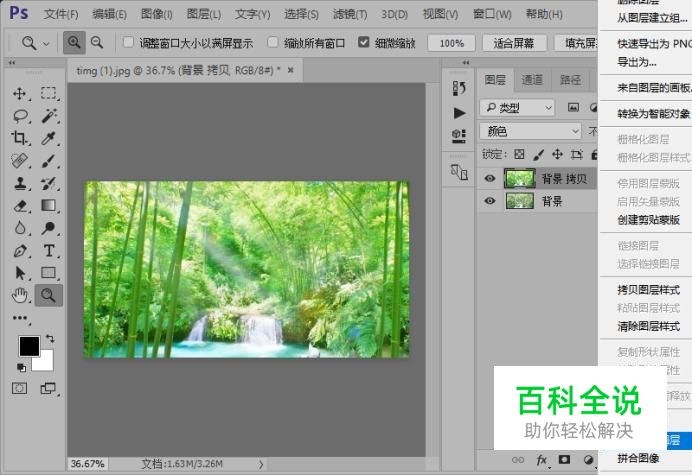Select the Path Selection tool
This screenshot has height=475, width=692.
[20, 273]
